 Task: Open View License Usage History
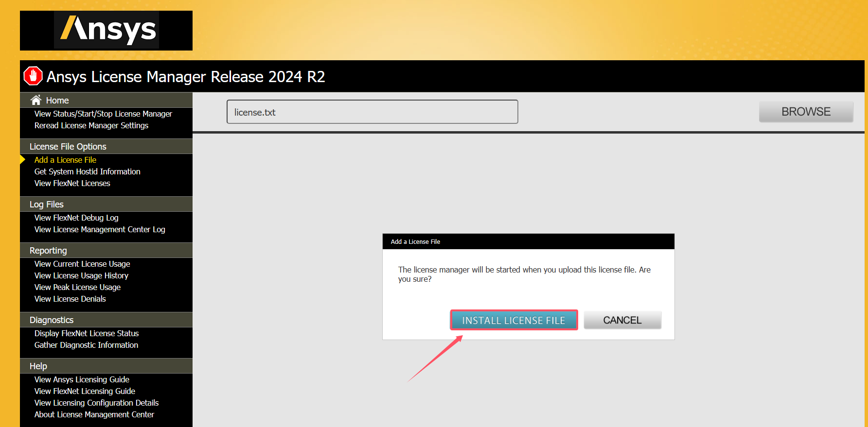81,275
